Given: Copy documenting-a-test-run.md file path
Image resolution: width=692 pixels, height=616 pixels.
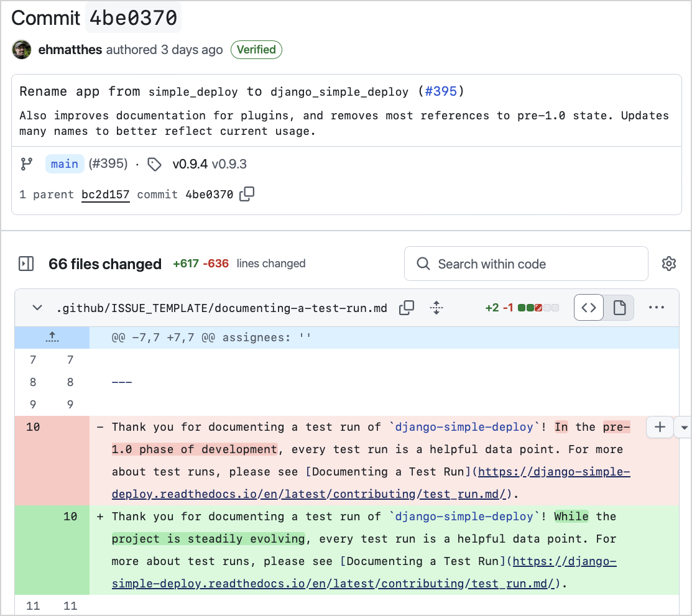Looking at the screenshot, I should pos(407,308).
